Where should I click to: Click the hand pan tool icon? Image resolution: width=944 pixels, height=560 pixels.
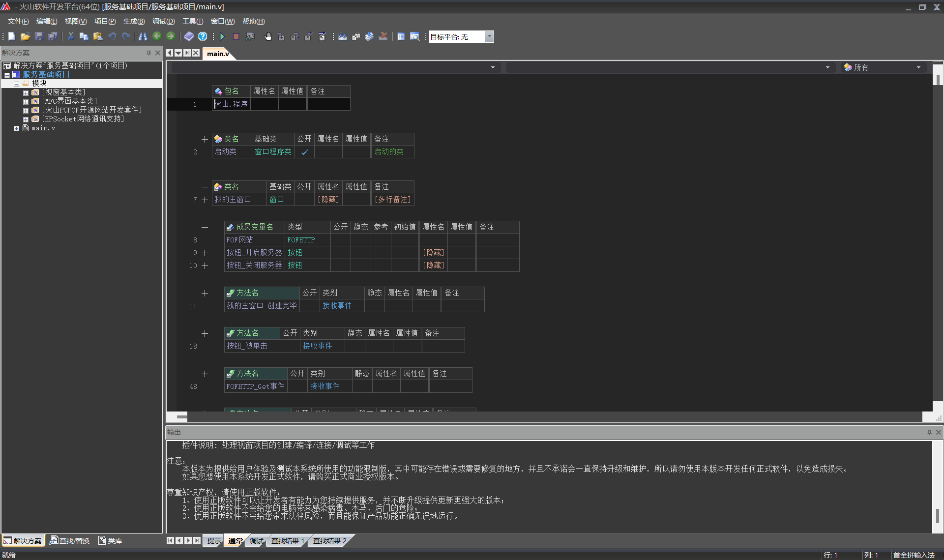[x=268, y=36]
